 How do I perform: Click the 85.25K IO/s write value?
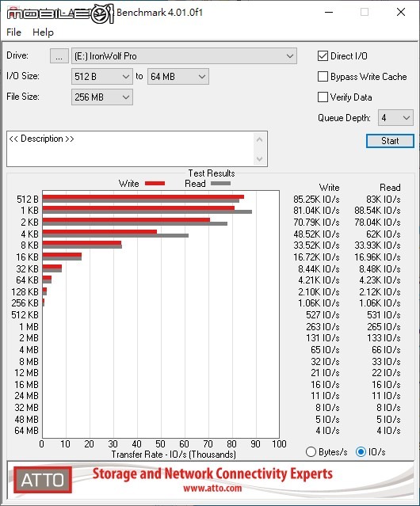pyautogui.click(x=316, y=200)
